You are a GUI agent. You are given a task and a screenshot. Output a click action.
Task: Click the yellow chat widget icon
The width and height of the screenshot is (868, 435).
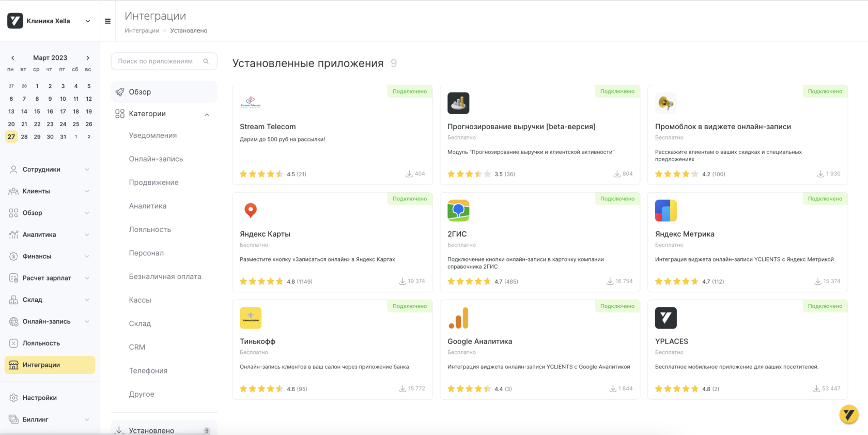pos(848,414)
